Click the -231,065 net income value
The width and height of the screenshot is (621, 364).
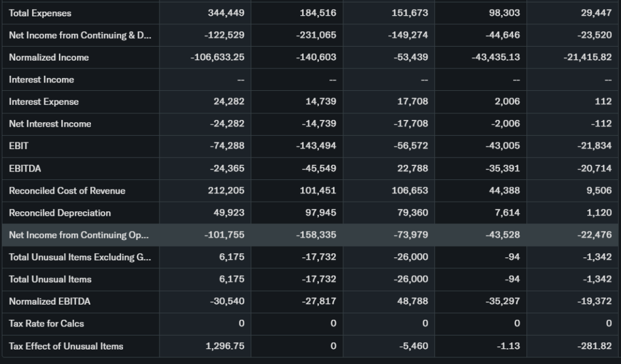pyautogui.click(x=316, y=35)
